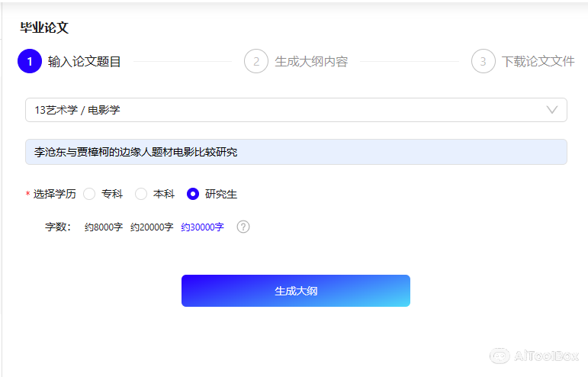Expand the chevron arrow of subject dropdown
588x377 pixels.
pos(553,110)
